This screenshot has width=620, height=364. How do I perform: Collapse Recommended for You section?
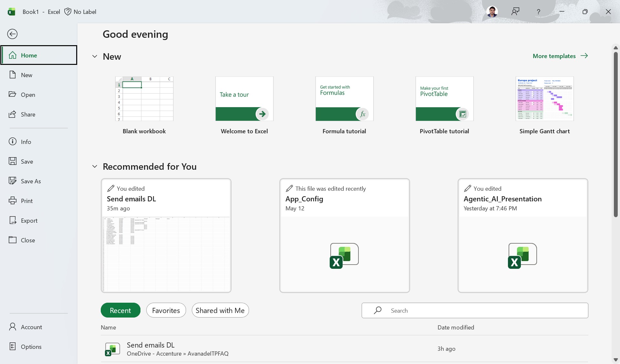pos(95,167)
